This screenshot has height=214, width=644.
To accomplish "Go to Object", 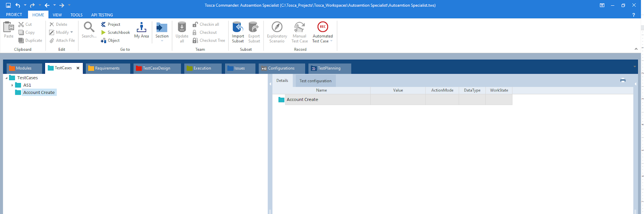I will 110,40.
